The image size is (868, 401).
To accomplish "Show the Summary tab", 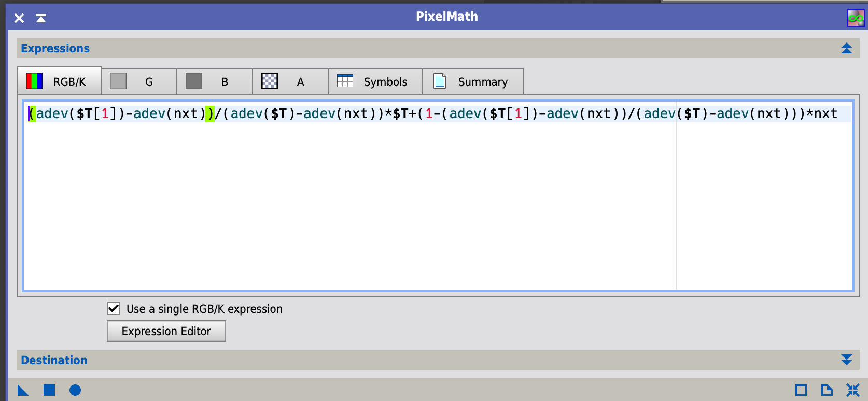I will point(473,82).
